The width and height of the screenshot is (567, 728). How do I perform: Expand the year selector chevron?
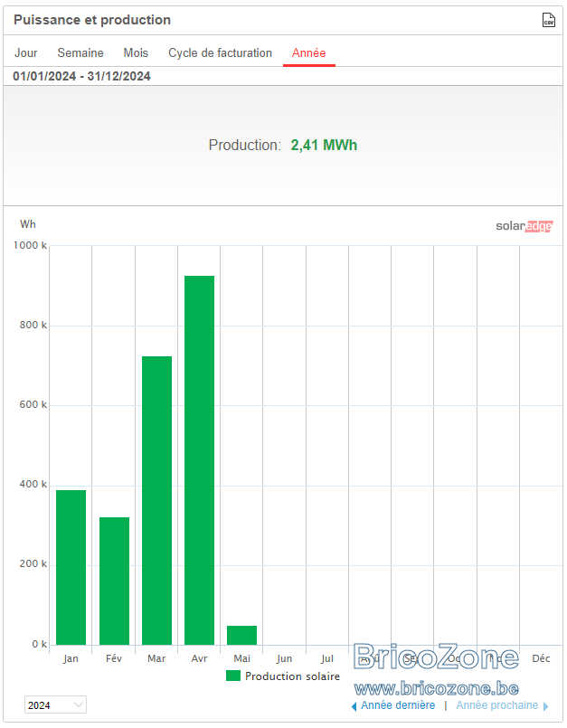[x=79, y=704]
